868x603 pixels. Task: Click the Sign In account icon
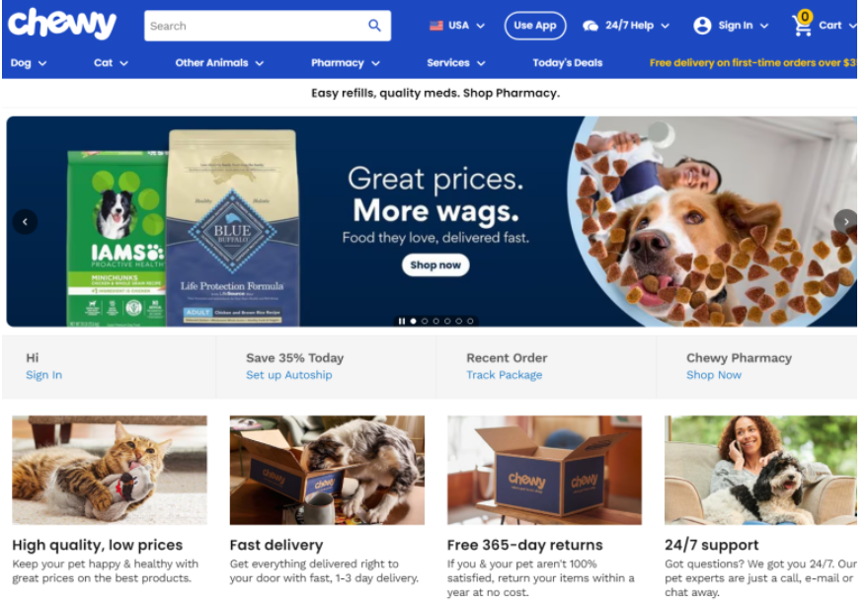[702, 26]
